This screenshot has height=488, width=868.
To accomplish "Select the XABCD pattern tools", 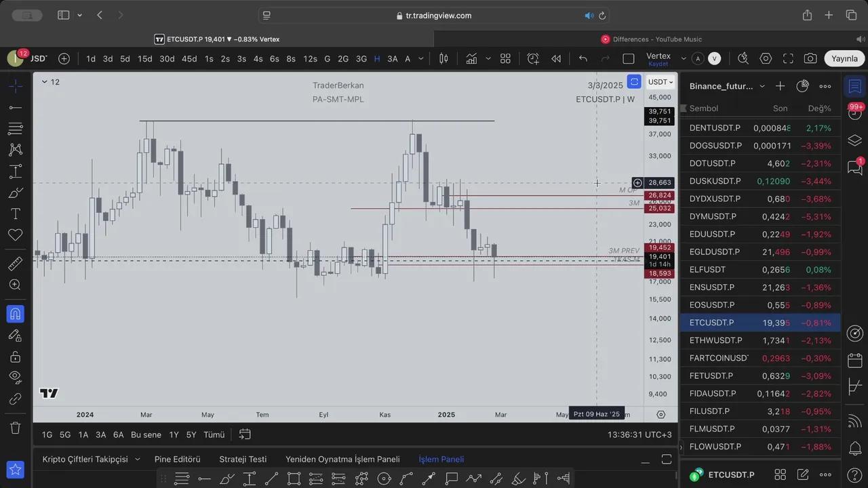I will tap(15, 150).
